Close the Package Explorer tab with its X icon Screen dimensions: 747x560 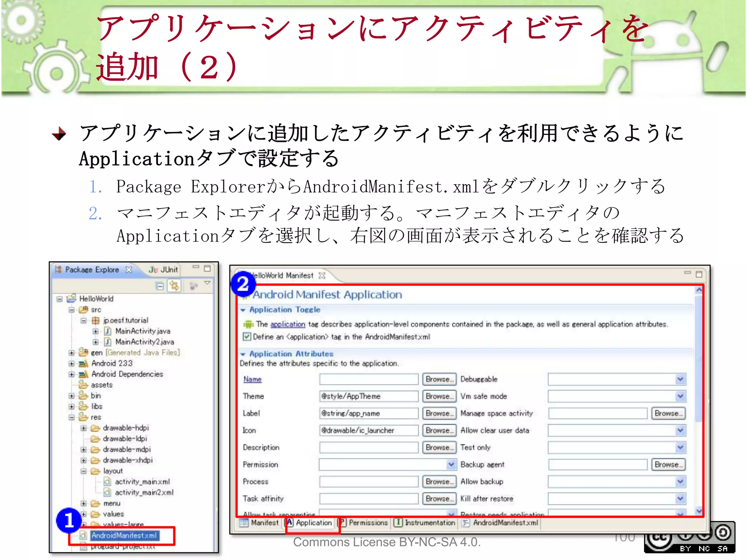click(129, 270)
